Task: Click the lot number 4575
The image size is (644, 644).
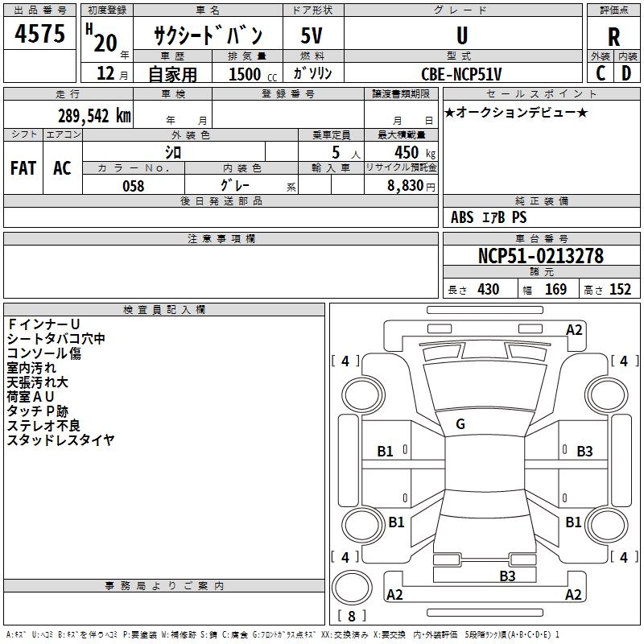Action: pos(39,34)
